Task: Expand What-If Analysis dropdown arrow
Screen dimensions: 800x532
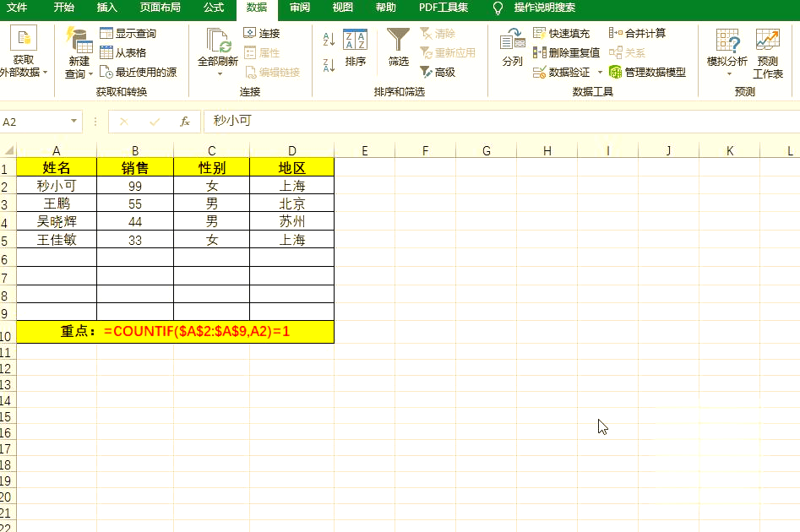Action: pyautogui.click(x=729, y=74)
